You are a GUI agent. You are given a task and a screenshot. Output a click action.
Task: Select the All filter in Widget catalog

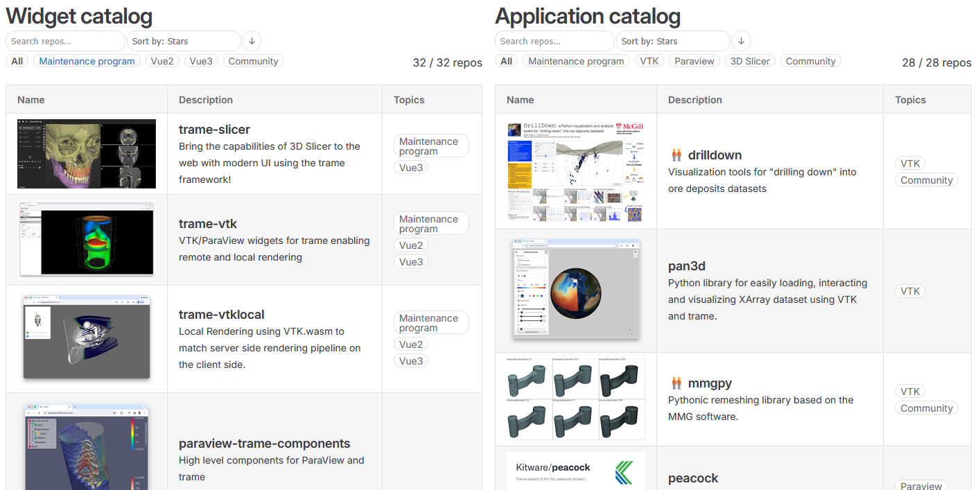coord(17,61)
